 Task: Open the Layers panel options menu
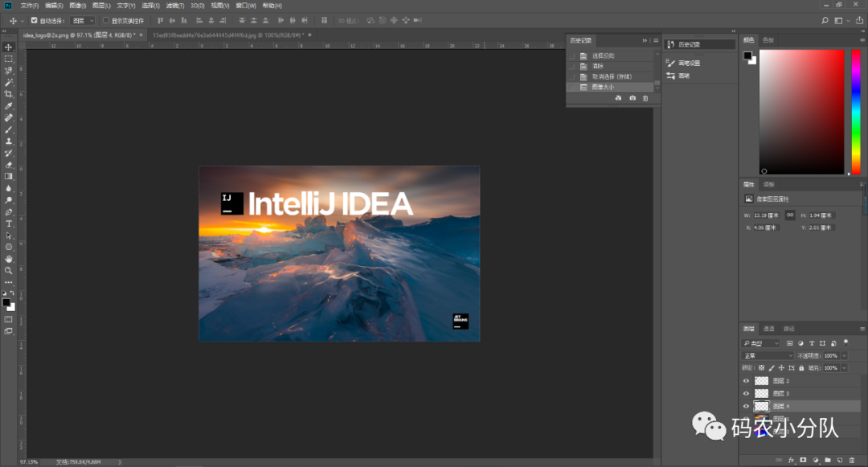tap(862, 329)
